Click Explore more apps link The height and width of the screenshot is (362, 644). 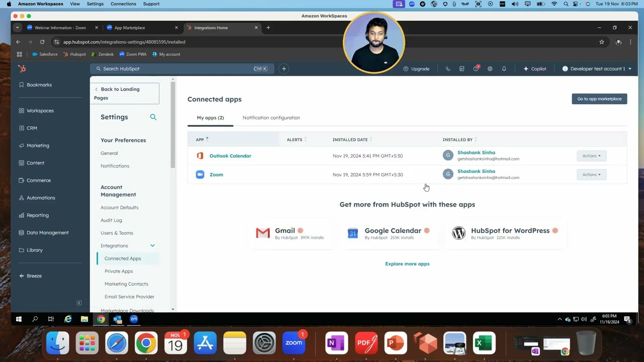point(408,264)
